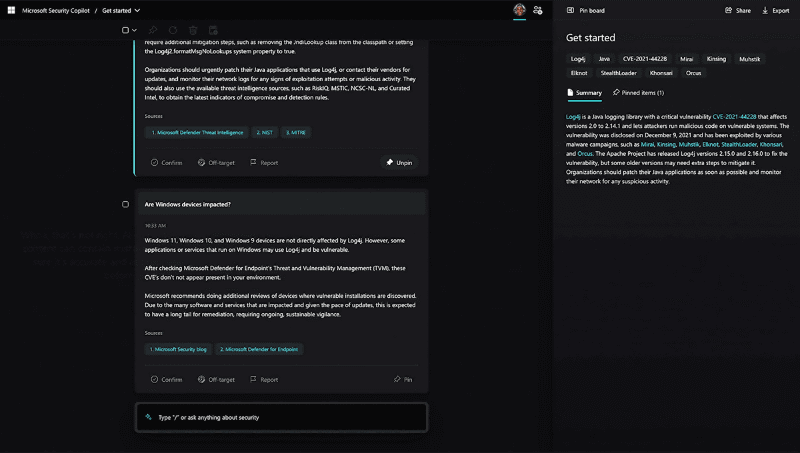Click the prompt box to ask about security
The image size is (800, 453).
pyautogui.click(x=281, y=417)
